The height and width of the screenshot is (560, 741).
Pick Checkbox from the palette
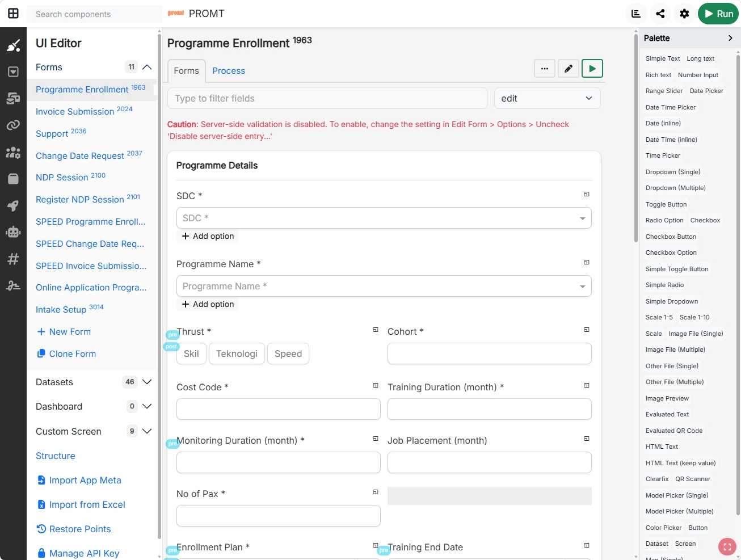705,220
